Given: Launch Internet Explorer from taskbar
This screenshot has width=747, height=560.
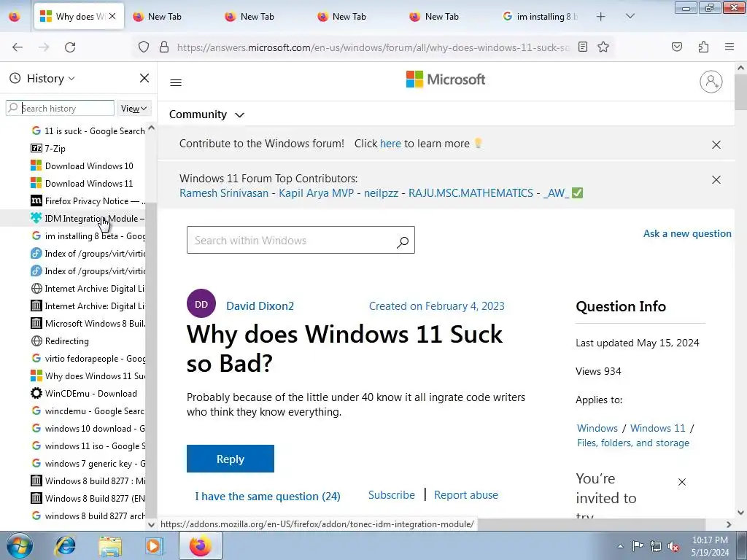Looking at the screenshot, I should 66,545.
